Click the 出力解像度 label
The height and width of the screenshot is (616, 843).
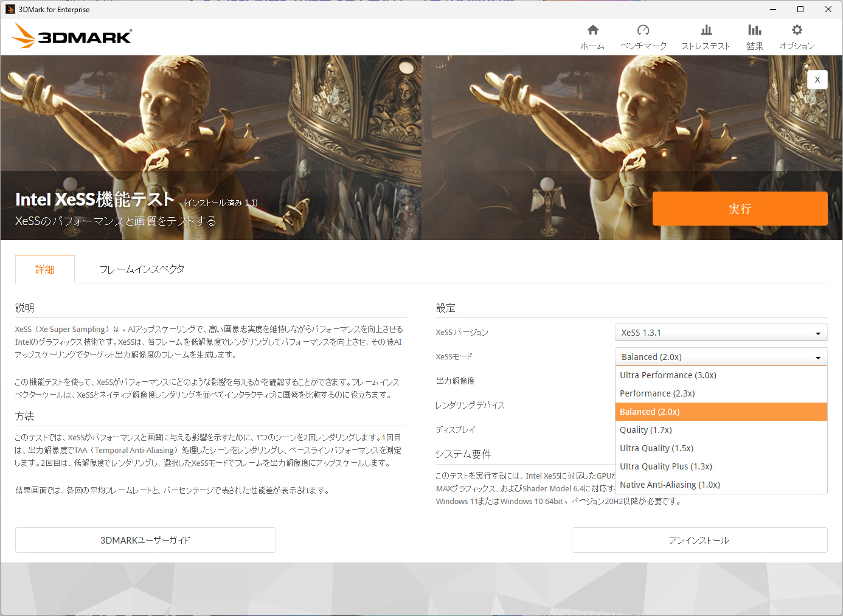(456, 381)
